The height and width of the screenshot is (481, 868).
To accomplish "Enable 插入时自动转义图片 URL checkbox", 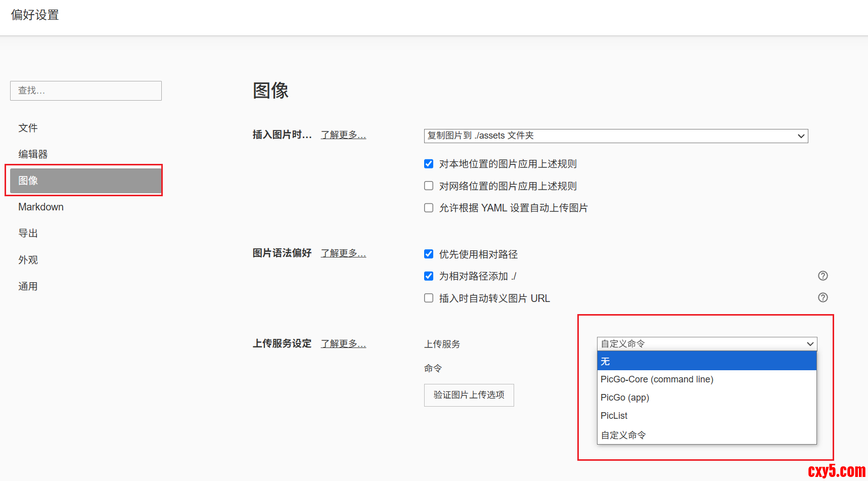I will 429,298.
